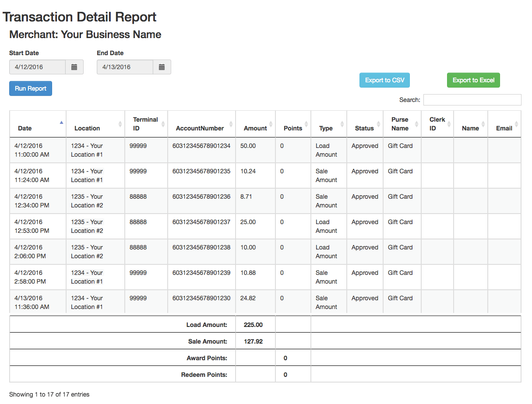Select account number 60312345678901236

(201, 197)
